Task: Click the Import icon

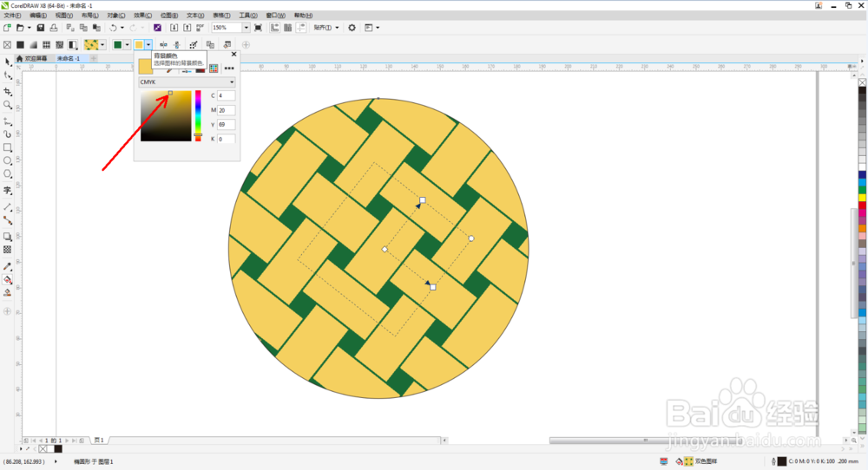Action: (174, 28)
